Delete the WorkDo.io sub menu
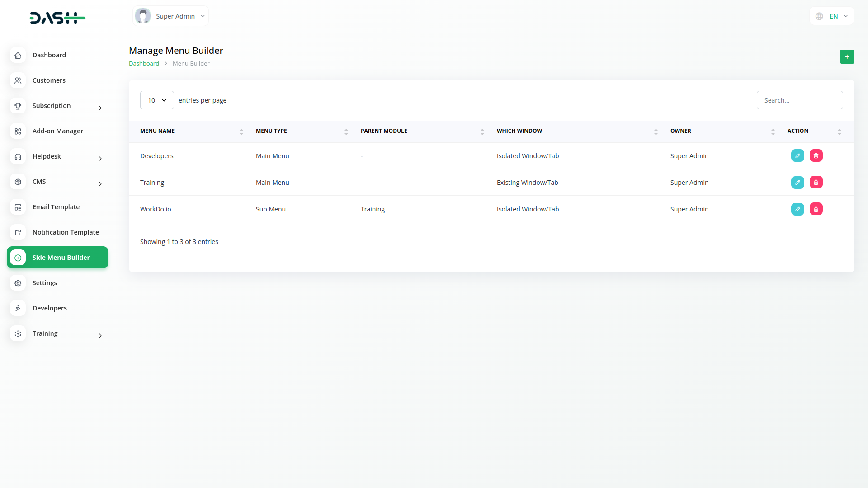The height and width of the screenshot is (488, 868). point(816,209)
